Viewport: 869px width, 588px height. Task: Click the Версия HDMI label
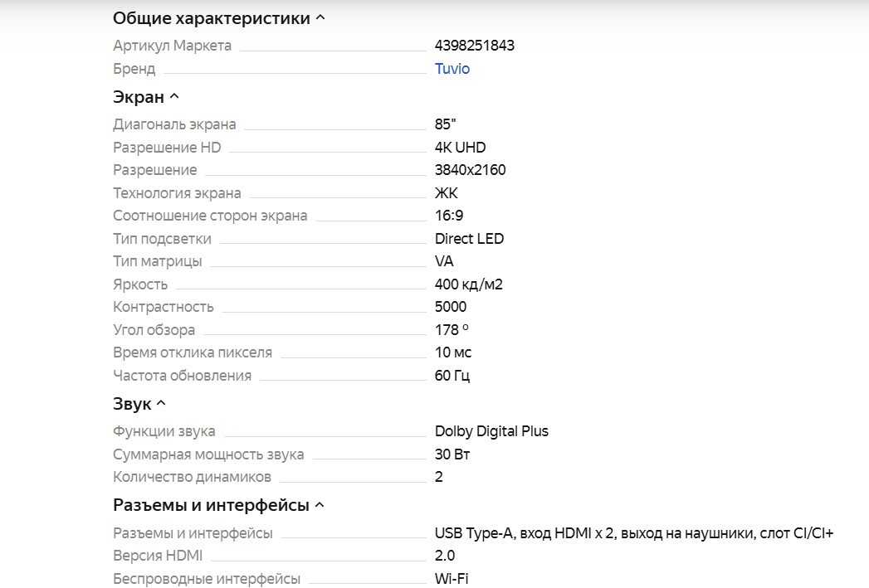pyautogui.click(x=158, y=556)
